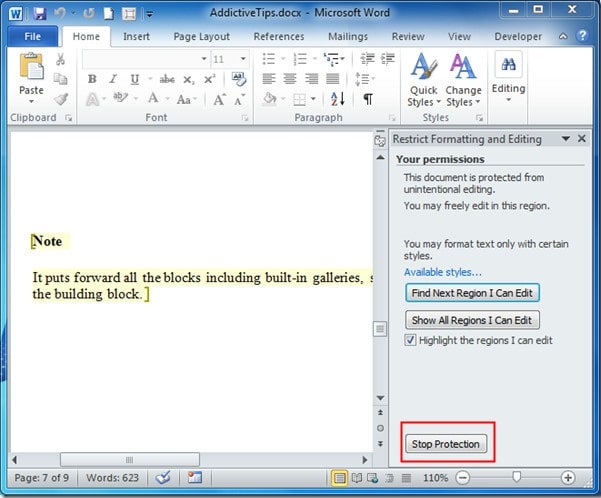This screenshot has height=498, width=601.
Task: Open the Available styles link
Action: pos(442,272)
